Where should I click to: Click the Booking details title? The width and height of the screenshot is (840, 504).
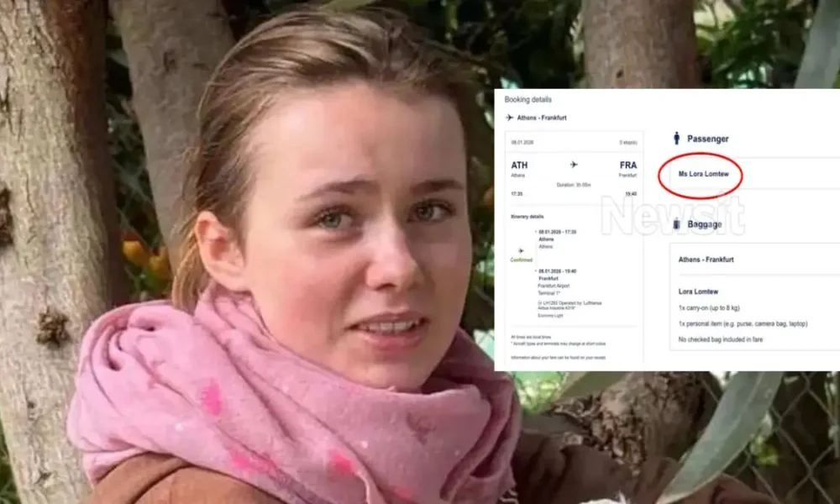click(528, 100)
